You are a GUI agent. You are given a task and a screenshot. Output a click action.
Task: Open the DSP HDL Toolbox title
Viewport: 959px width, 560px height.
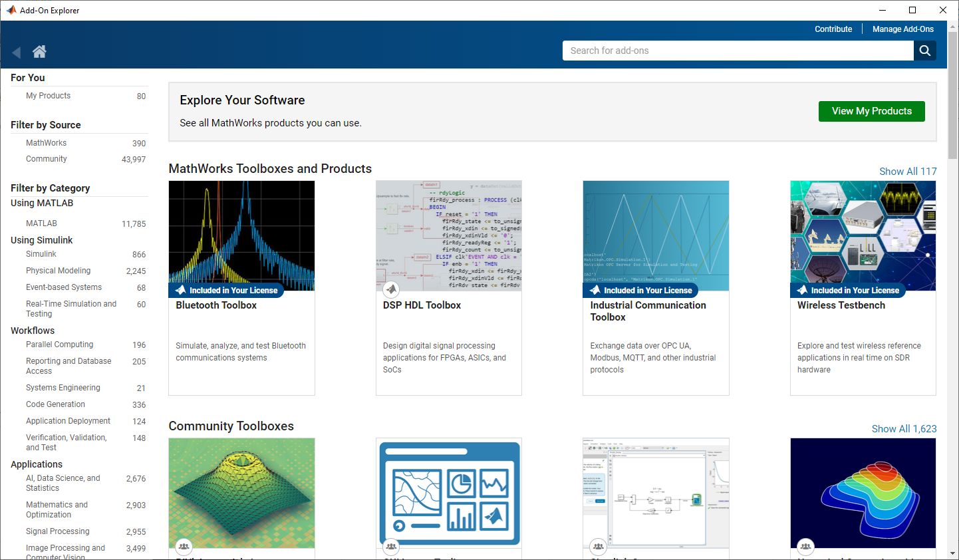(422, 305)
